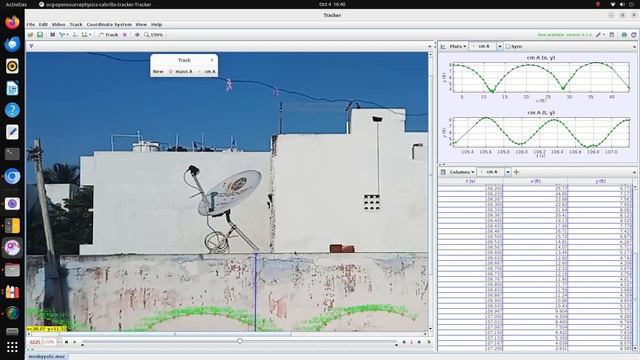
Task: Maximize the table panel with the corner arrow
Action: click(x=634, y=172)
